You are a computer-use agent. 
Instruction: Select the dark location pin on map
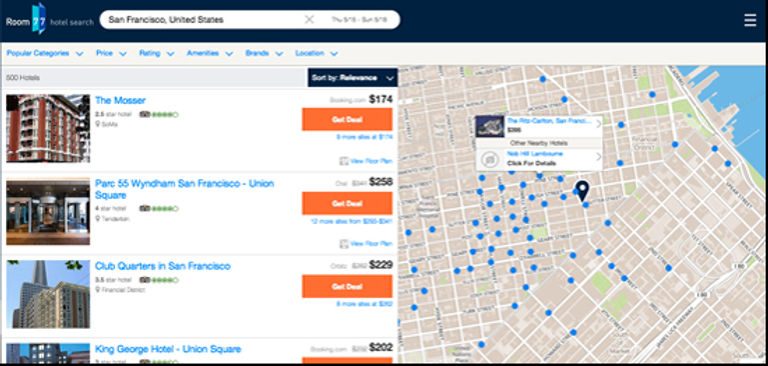pos(582,191)
